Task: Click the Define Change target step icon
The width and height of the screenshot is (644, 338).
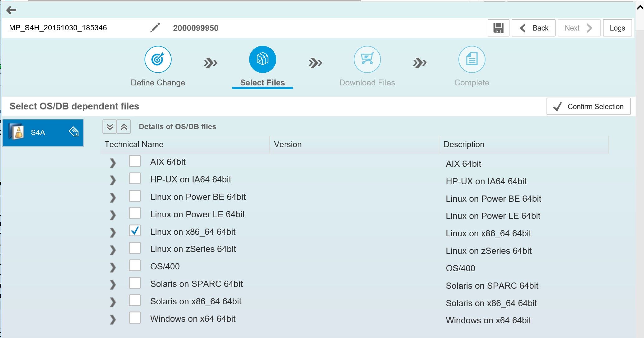Action: coord(158,59)
